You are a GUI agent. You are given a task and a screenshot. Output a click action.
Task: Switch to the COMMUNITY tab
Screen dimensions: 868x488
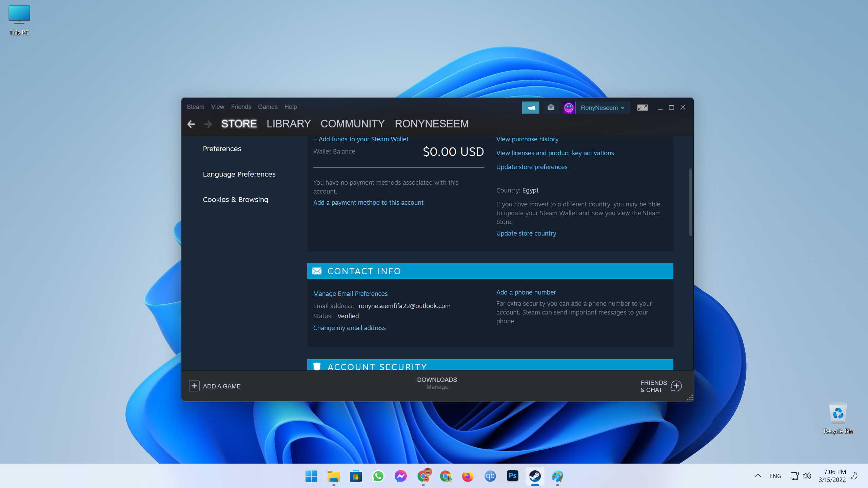click(x=353, y=124)
